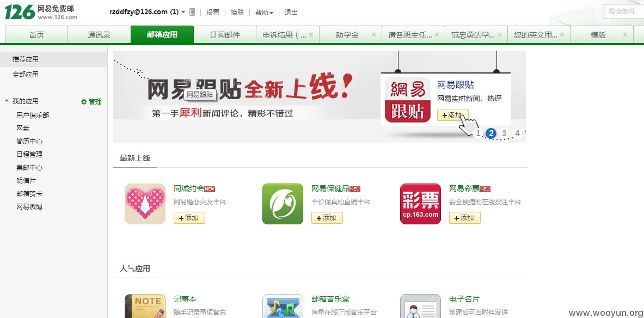Switch to the 模版 tab
644x318 pixels.
point(598,35)
